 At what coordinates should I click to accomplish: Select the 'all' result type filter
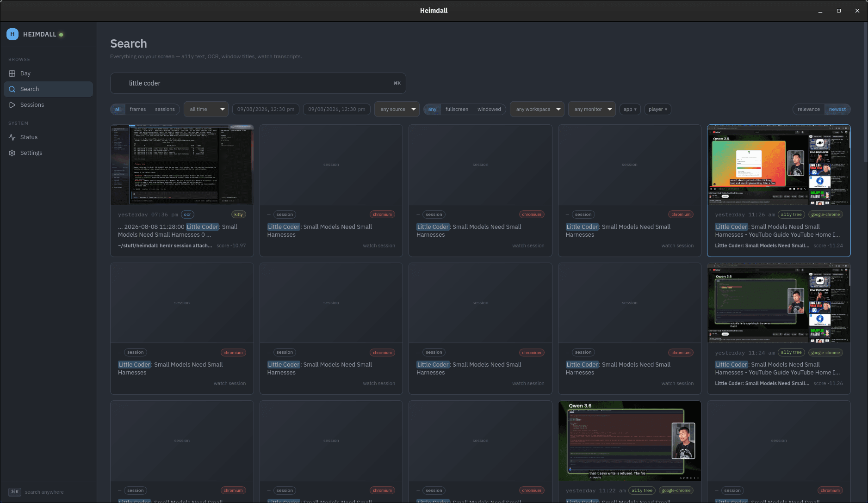pyautogui.click(x=118, y=110)
